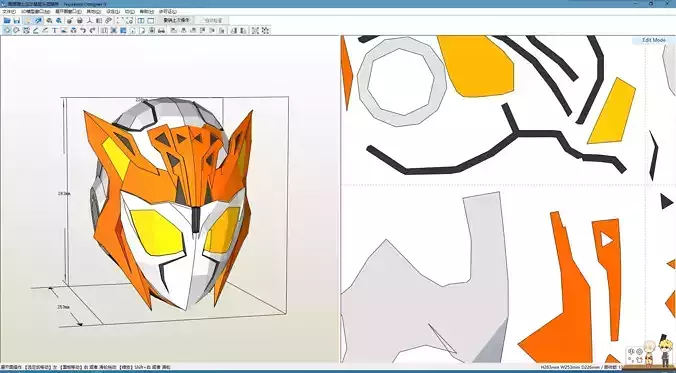
Task: Click the picture icon right after T tool
Action: (64, 30)
